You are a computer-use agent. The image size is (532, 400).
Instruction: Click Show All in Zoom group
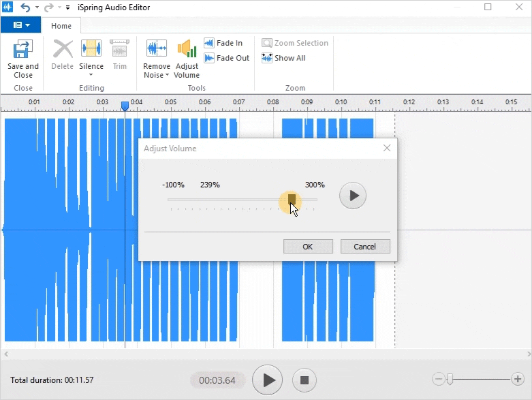pos(283,58)
